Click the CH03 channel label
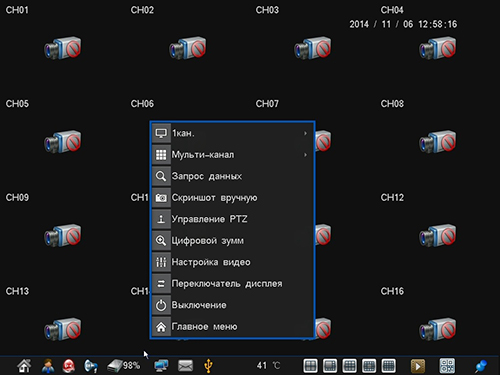Viewport: 500px width, 375px height. 267,10
